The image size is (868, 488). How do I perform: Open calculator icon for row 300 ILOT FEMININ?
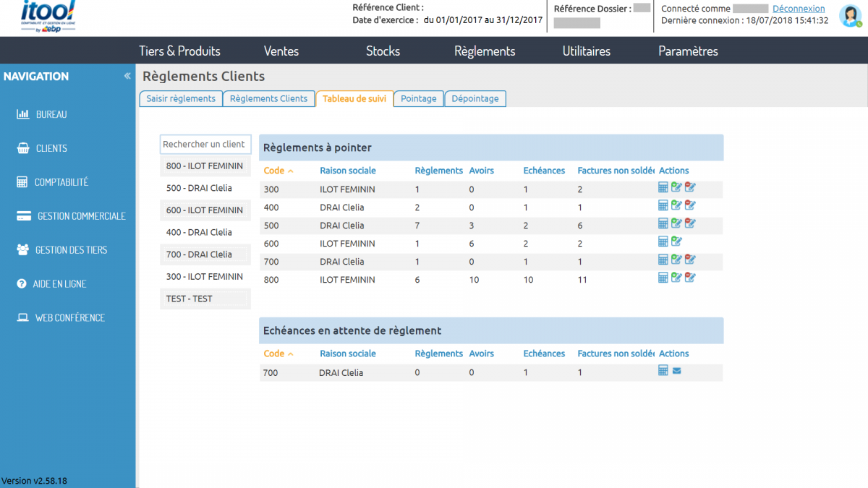[663, 187]
